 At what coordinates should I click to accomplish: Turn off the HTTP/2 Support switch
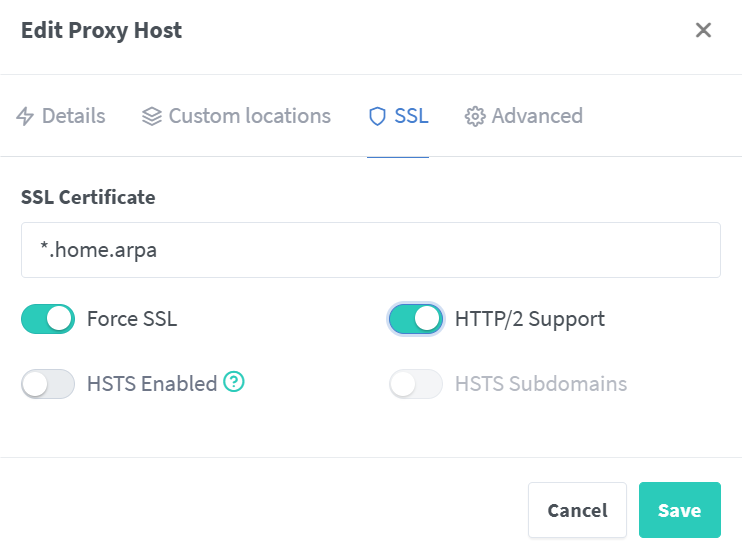click(416, 319)
